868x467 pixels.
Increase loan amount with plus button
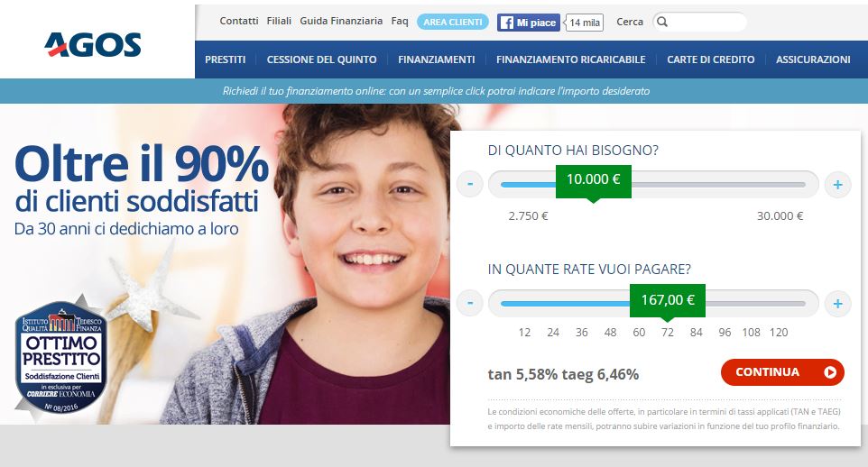click(837, 184)
